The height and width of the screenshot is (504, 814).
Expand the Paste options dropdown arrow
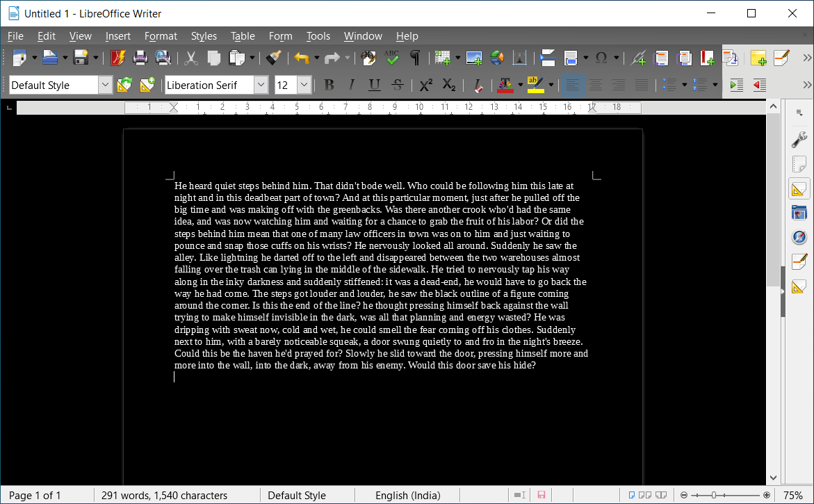point(252,58)
